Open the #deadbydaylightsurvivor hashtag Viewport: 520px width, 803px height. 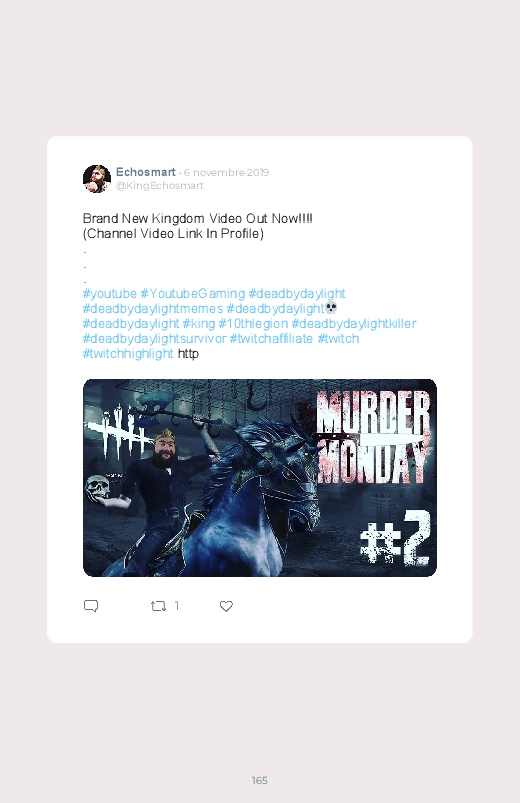[x=154, y=339]
